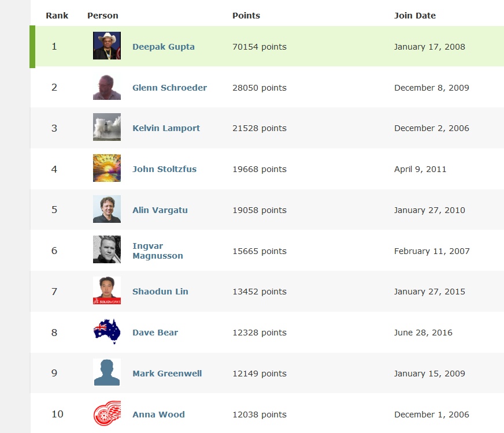The height and width of the screenshot is (433, 504).
Task: Open Deepak Gupta profile link
Action: (x=164, y=47)
